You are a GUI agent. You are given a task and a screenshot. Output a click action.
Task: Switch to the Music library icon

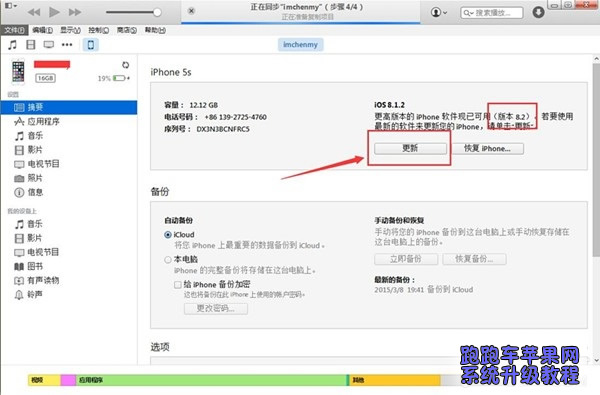[12, 45]
